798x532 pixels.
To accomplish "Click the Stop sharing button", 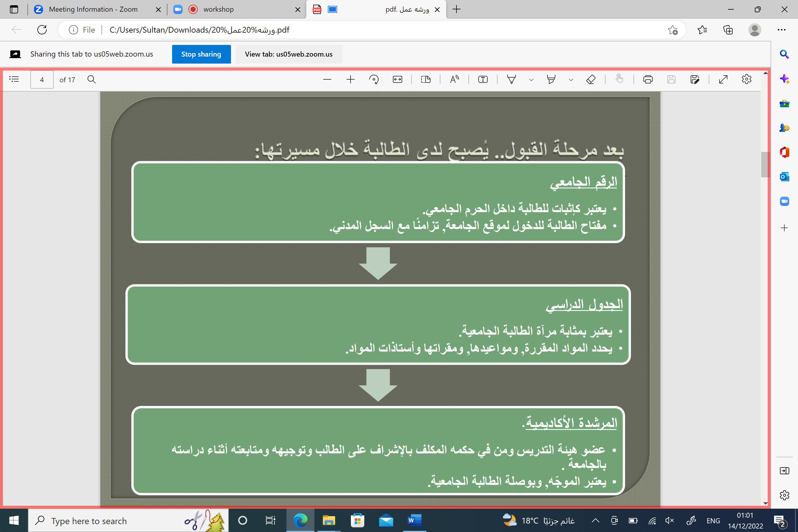I will tap(201, 54).
